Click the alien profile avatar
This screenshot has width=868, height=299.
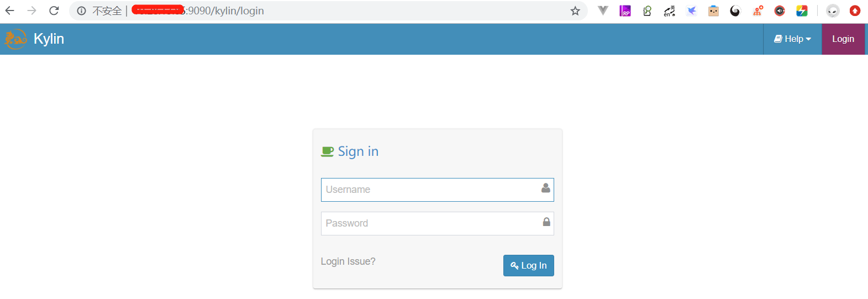point(833,11)
